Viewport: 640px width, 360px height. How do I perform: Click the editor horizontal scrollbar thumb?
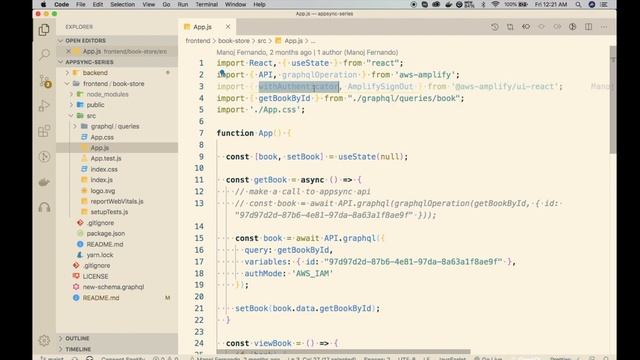(343, 351)
